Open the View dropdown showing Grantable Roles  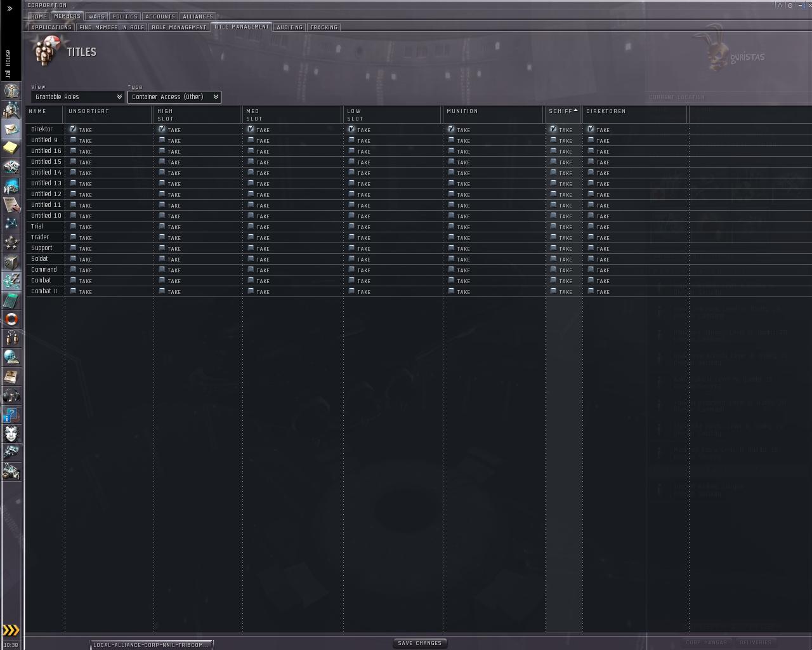(x=77, y=97)
